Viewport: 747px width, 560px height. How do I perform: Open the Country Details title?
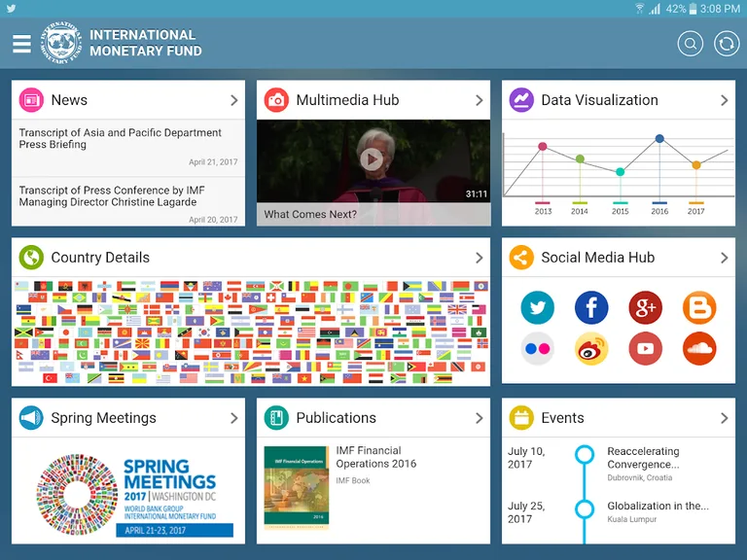tap(100, 258)
